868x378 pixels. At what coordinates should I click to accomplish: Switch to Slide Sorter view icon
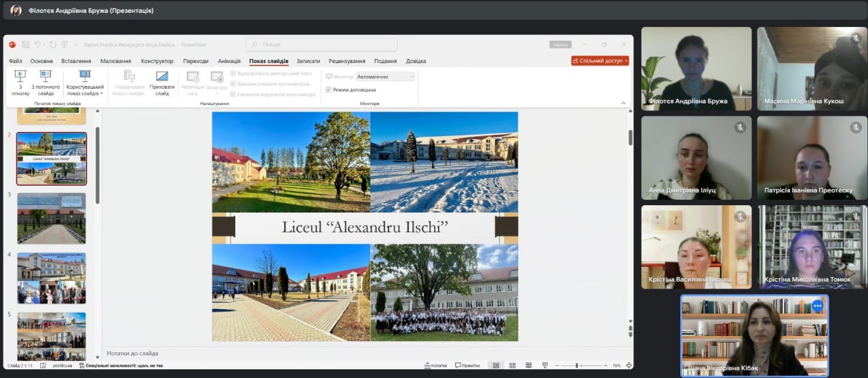tap(512, 366)
